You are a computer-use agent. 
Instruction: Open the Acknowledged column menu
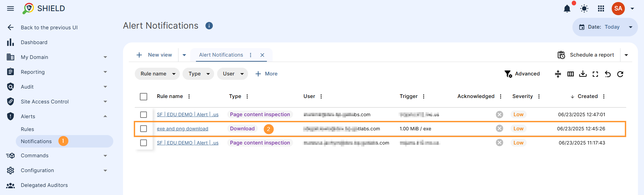click(x=500, y=96)
